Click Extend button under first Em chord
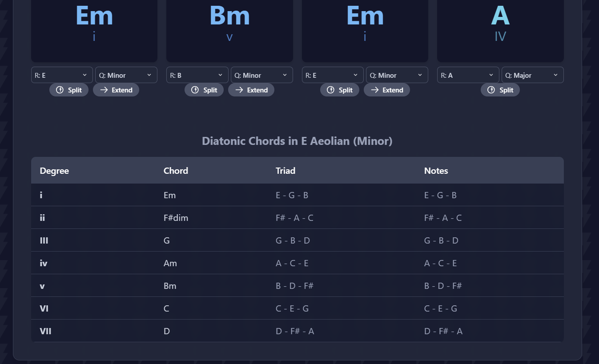 pos(116,90)
